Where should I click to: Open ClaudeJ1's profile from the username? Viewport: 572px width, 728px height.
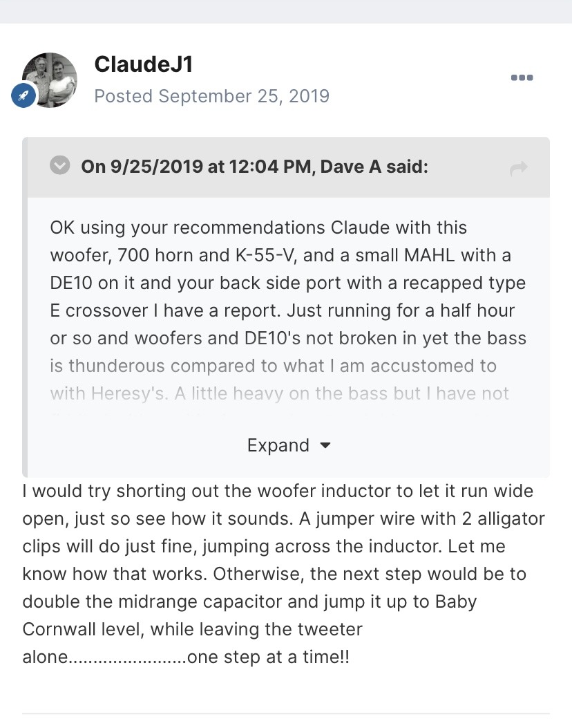[x=144, y=64]
